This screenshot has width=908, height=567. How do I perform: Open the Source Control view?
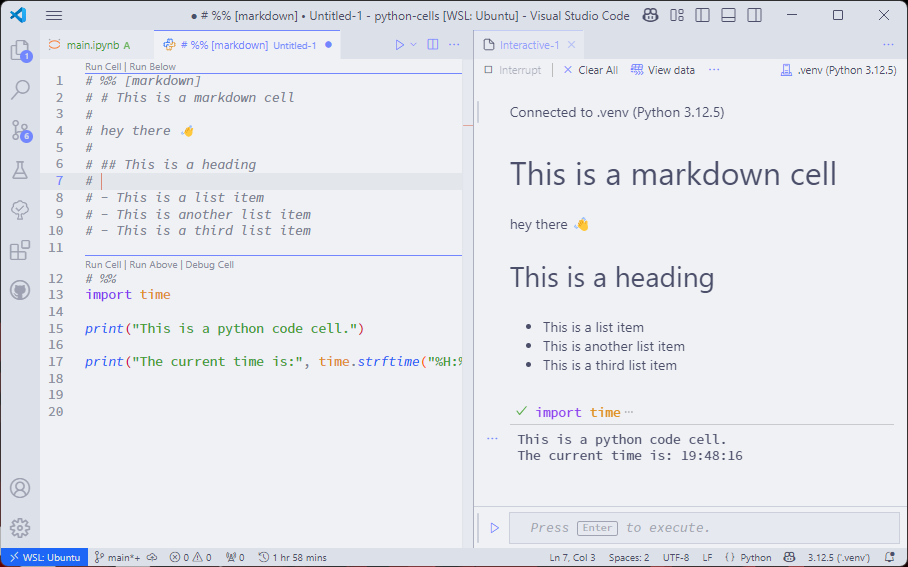(x=20, y=130)
